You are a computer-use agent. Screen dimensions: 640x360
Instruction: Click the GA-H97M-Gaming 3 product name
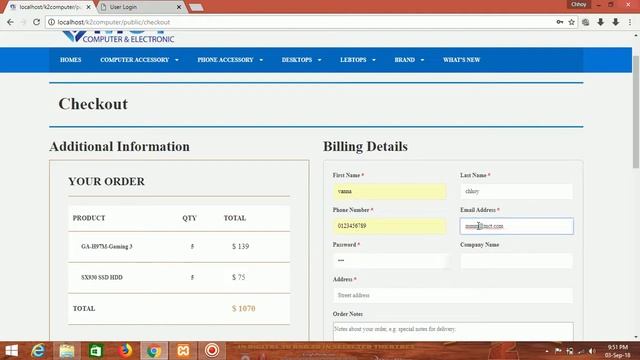tap(107, 247)
